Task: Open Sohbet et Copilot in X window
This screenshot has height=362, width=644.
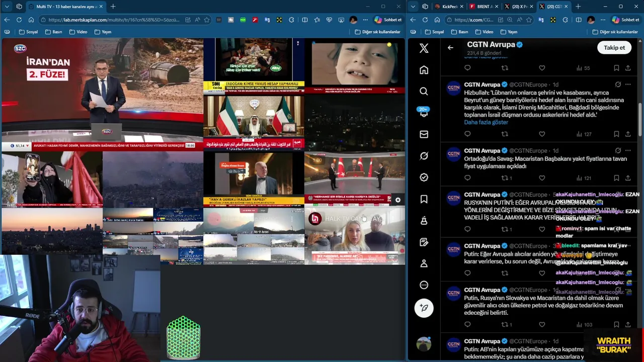Action: coord(625,20)
